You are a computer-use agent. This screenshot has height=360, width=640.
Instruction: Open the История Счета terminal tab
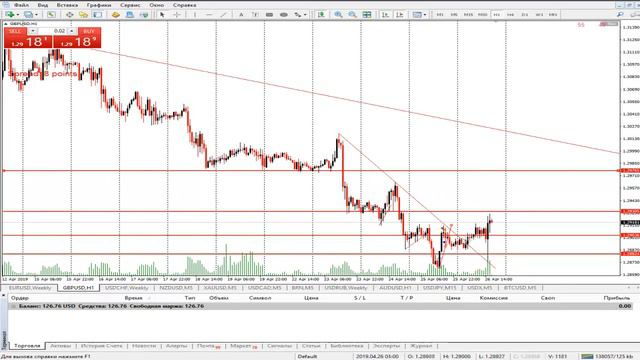(x=102, y=346)
